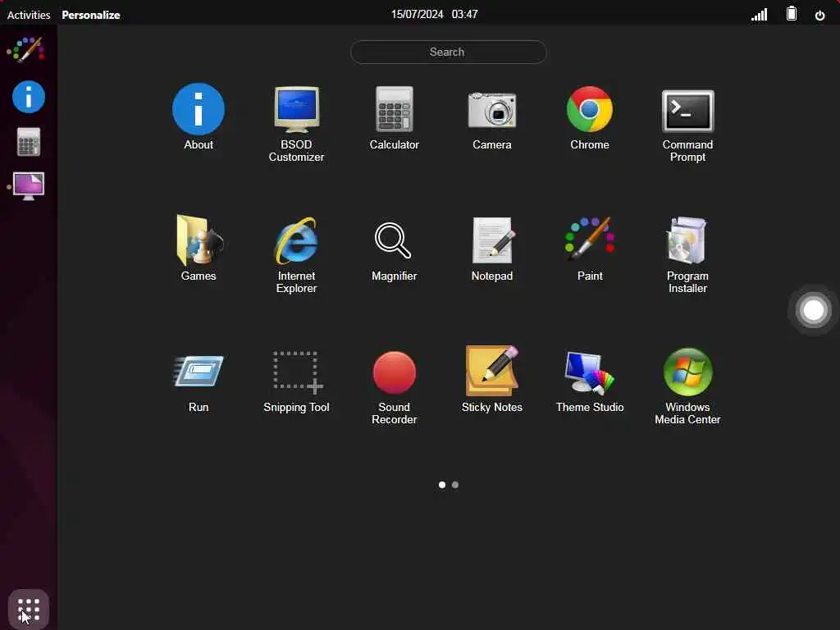Click the Search field
Screen dimensions: 840x630
(x=449, y=52)
